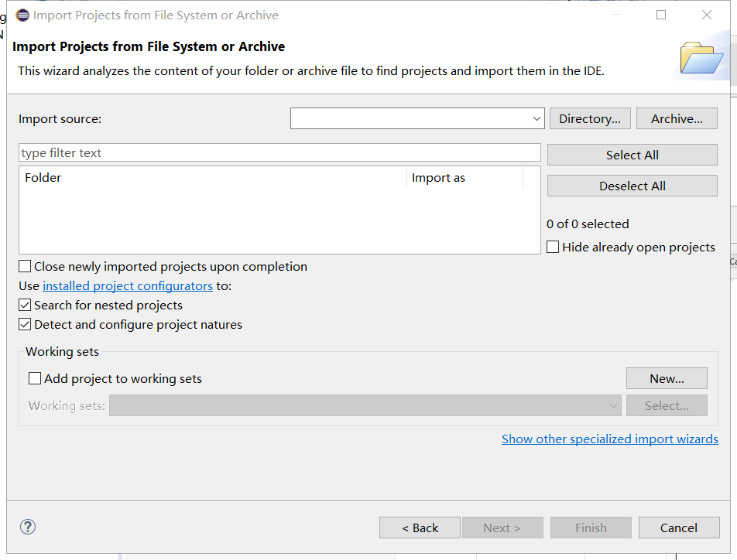Enable Add project to working sets
Viewport: 737px width, 560px height.
click(35, 379)
